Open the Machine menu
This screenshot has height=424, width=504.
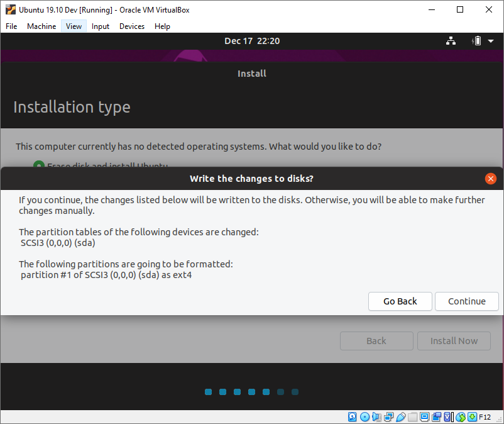(x=41, y=26)
